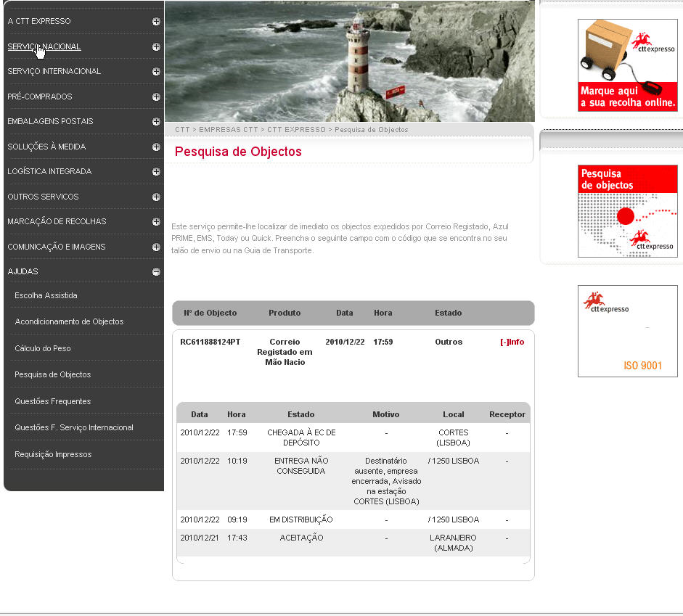Viewport: 683px width, 616px height.
Task: Click 'Marque aqui a sua recolha online' banner
Action: click(627, 65)
